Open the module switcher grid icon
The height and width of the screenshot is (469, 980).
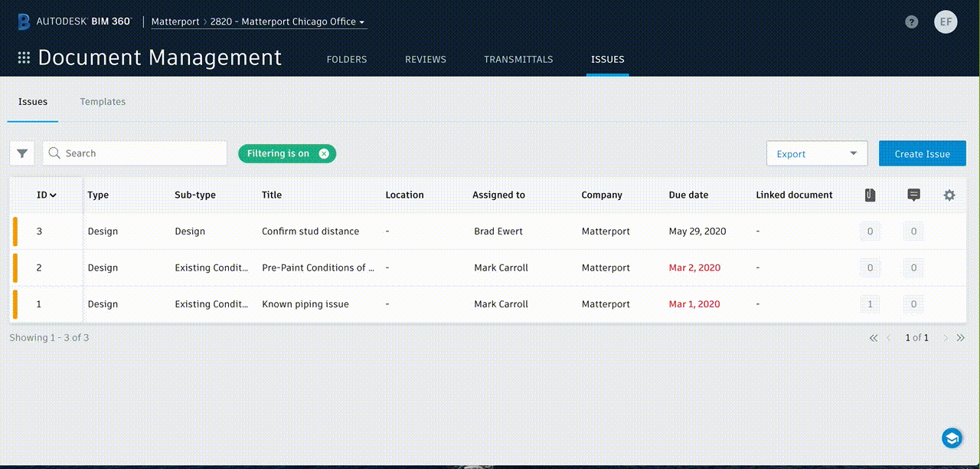24,58
